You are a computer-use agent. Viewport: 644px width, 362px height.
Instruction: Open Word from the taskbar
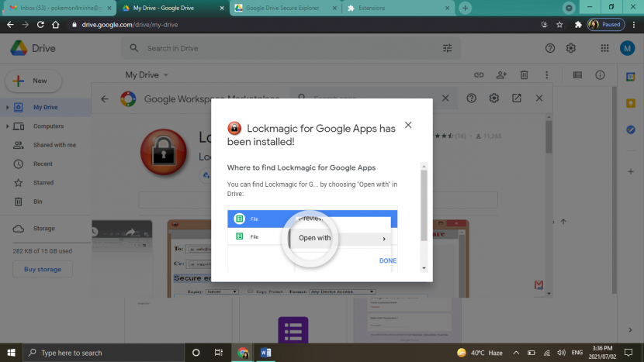265,353
